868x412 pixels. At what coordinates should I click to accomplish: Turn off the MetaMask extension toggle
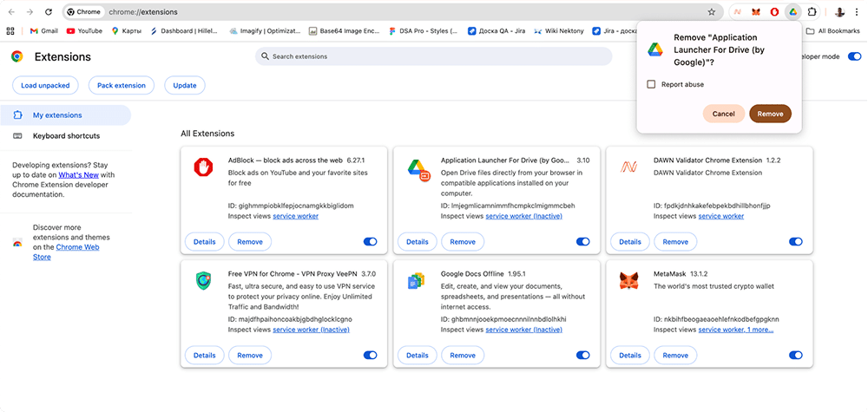click(x=796, y=355)
